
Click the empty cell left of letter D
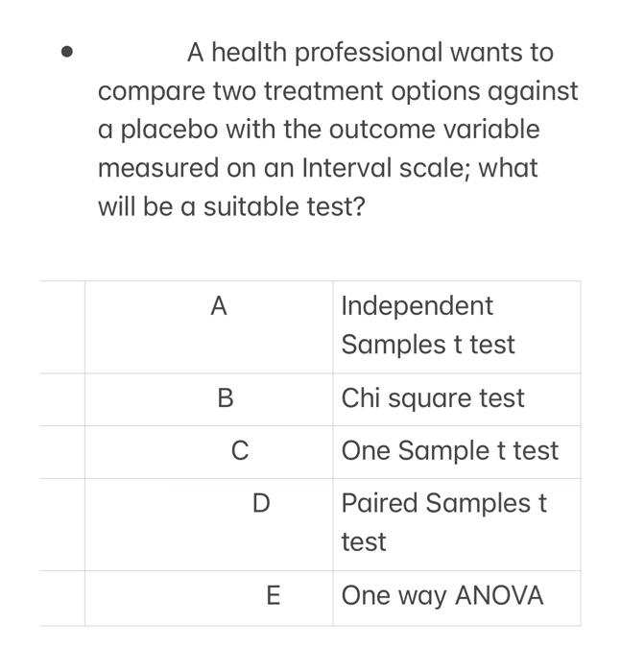point(62,524)
